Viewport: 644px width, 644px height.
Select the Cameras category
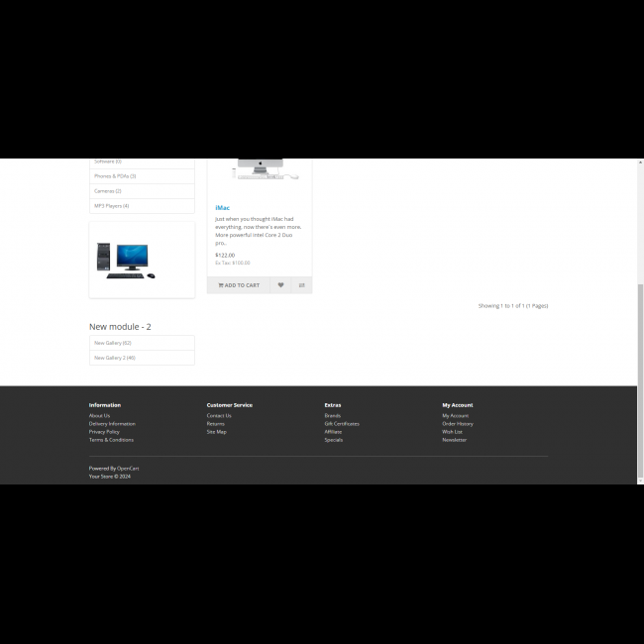[x=108, y=191]
